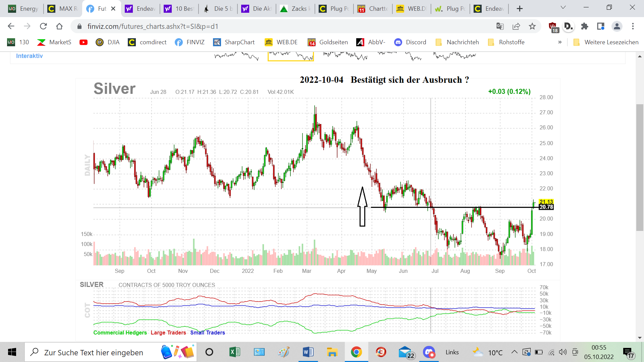Open the FINVIZ bookmark
This screenshot has width=644, height=362.
[x=190, y=42]
